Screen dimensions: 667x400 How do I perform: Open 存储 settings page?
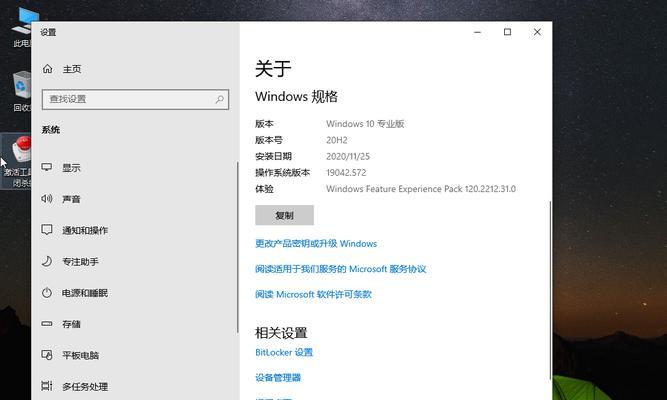point(71,324)
